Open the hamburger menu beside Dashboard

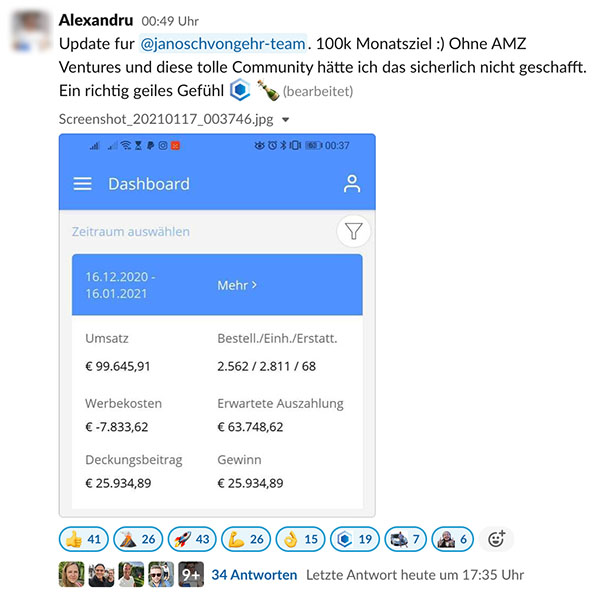coord(82,184)
